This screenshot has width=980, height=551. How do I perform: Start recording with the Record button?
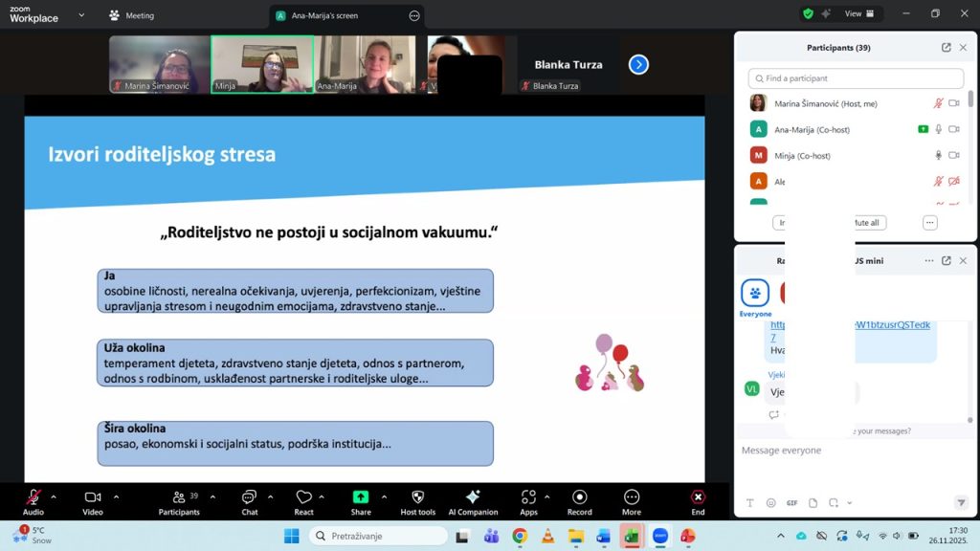pos(579,497)
